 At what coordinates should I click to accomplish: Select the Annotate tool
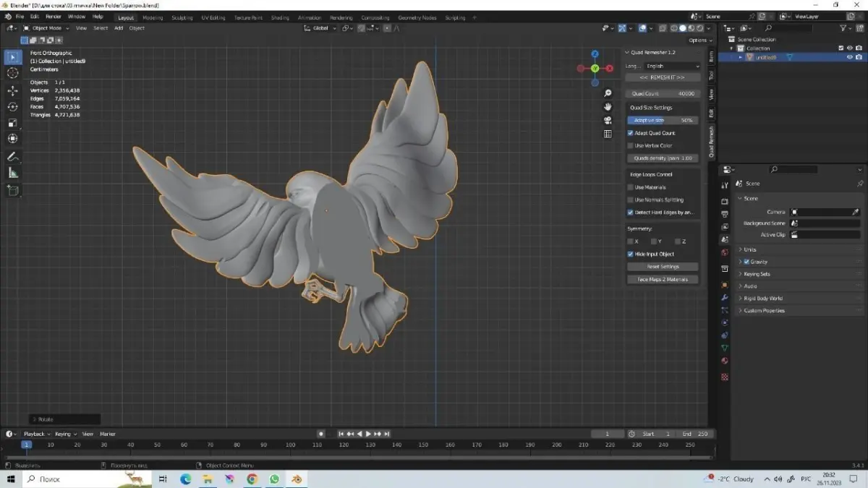(13, 157)
